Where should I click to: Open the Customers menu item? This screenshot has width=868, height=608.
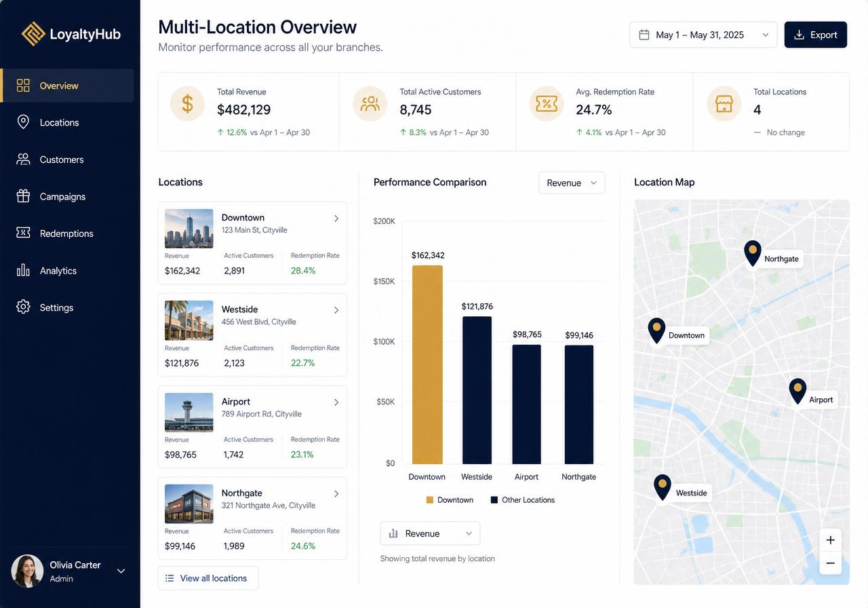tap(68, 159)
